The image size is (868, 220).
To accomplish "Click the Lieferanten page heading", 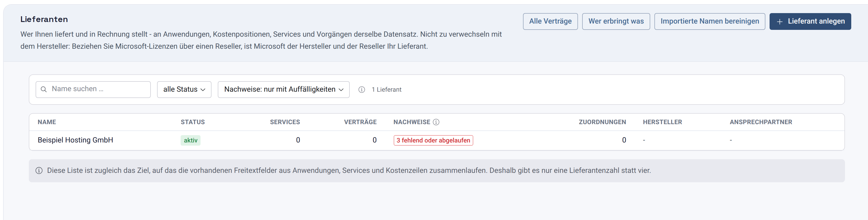I will pyautogui.click(x=44, y=19).
